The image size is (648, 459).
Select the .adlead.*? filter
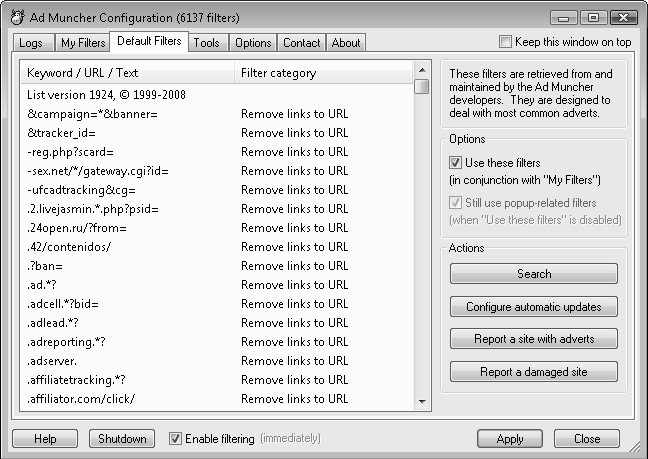(x=217, y=323)
